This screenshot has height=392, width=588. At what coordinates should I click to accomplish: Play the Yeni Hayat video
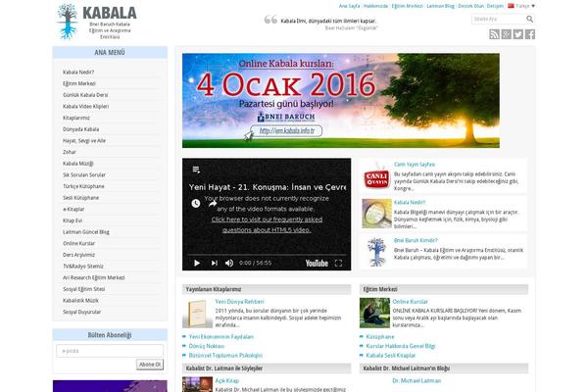(x=197, y=264)
